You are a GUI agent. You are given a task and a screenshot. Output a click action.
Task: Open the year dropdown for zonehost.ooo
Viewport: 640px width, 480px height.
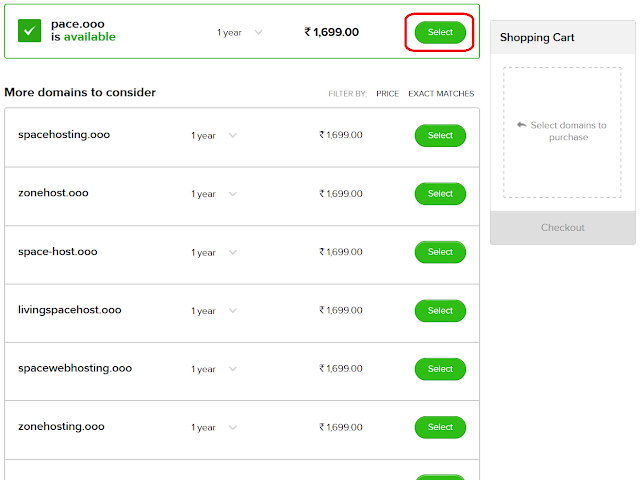[214, 194]
